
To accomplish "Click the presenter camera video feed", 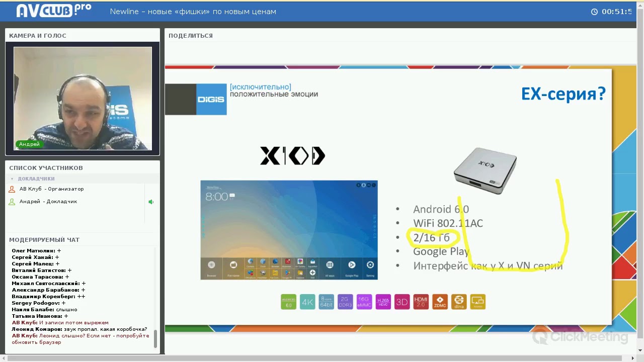I will 83,99.
